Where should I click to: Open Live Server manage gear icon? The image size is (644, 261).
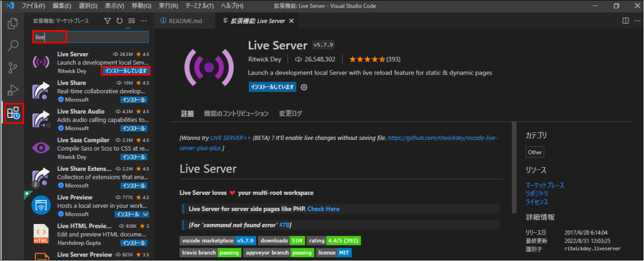(x=304, y=87)
